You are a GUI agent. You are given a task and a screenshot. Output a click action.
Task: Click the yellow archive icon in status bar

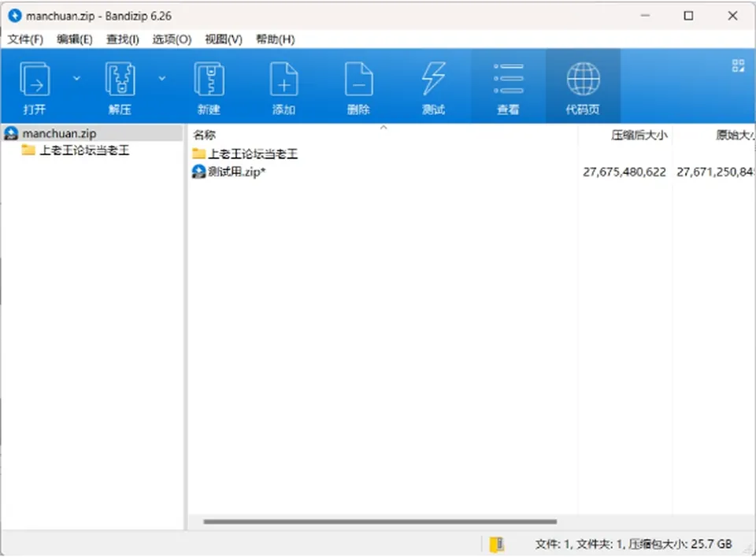tap(497, 544)
